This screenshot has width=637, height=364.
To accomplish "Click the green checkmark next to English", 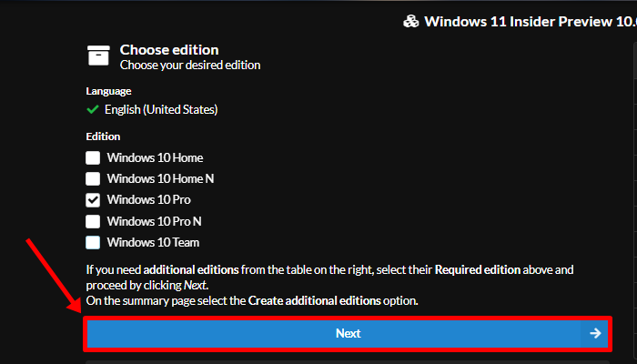I will pos(92,109).
